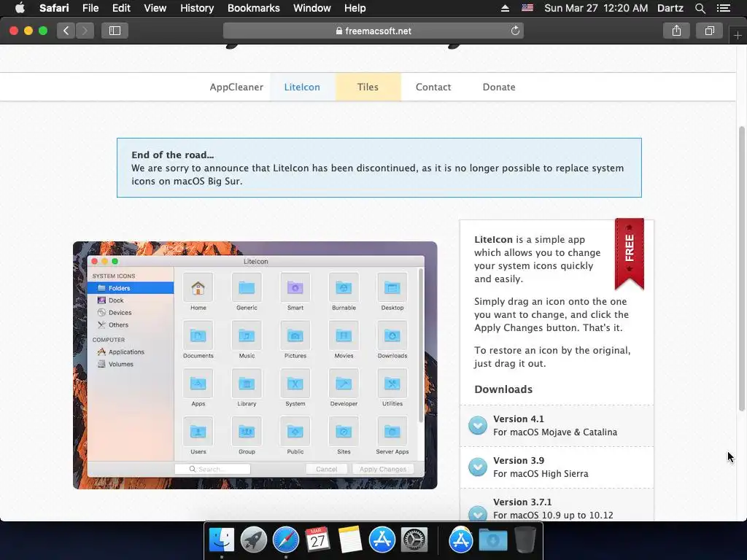
Task: Open the Dartz user menu
Action: [x=670, y=8]
